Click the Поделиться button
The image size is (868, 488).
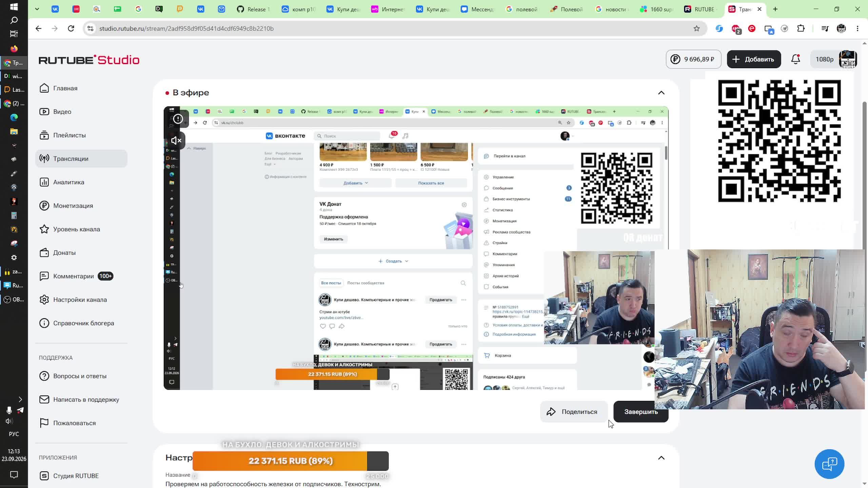point(573,412)
